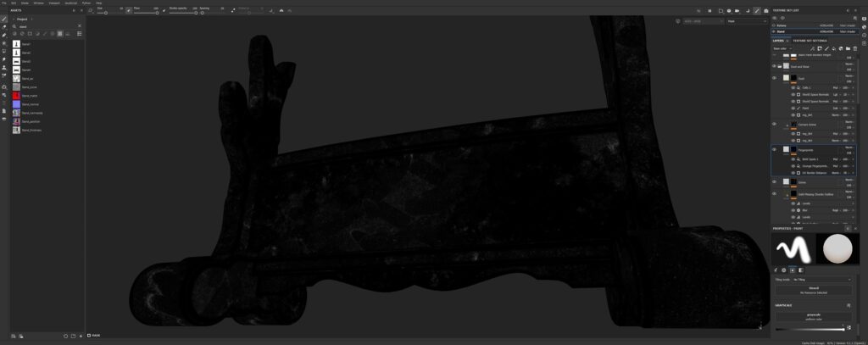
Task: Open the Fingerprints layer blend mode dropdown
Action: [x=849, y=147]
